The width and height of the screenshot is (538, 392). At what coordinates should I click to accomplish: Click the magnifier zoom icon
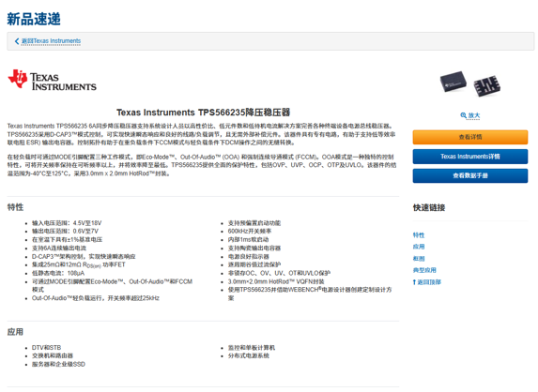pos(463,115)
